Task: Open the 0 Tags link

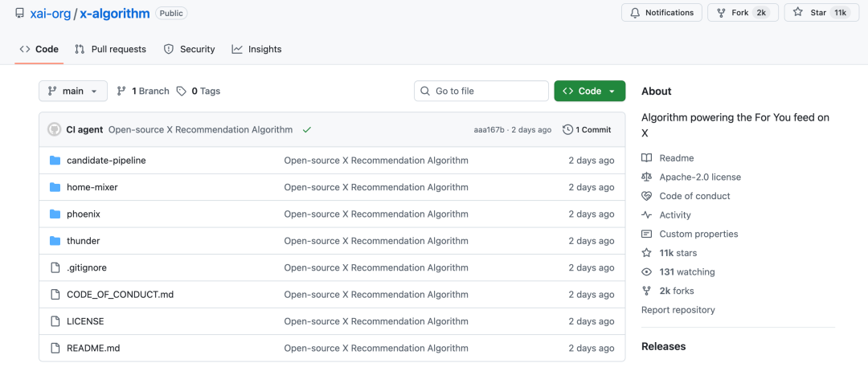Action: pyautogui.click(x=199, y=92)
